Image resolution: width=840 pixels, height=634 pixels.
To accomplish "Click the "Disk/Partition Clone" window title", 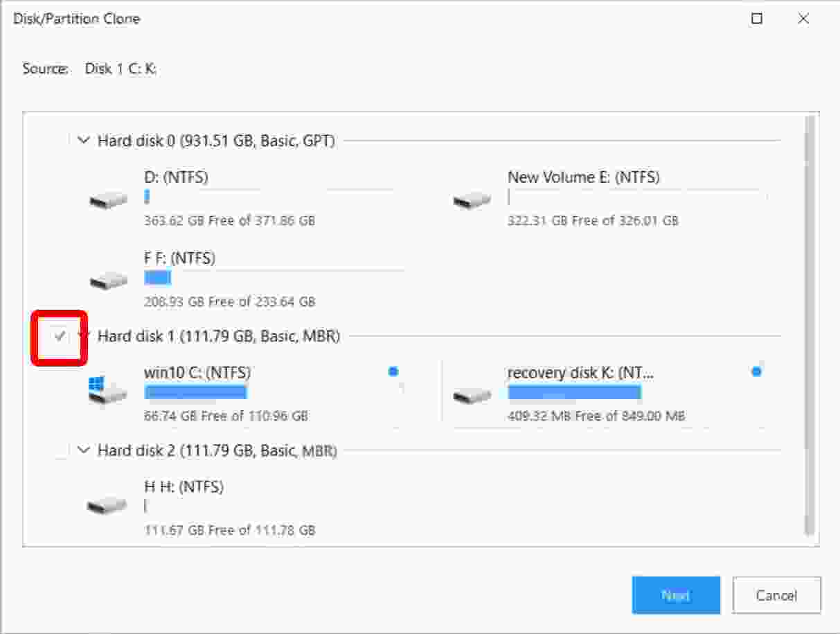I will coord(77,19).
